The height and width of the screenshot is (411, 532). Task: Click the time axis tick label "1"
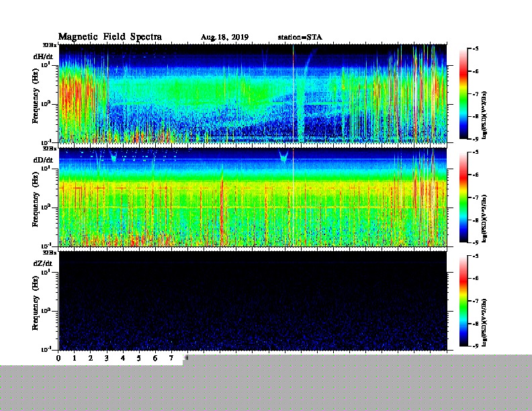(x=75, y=358)
